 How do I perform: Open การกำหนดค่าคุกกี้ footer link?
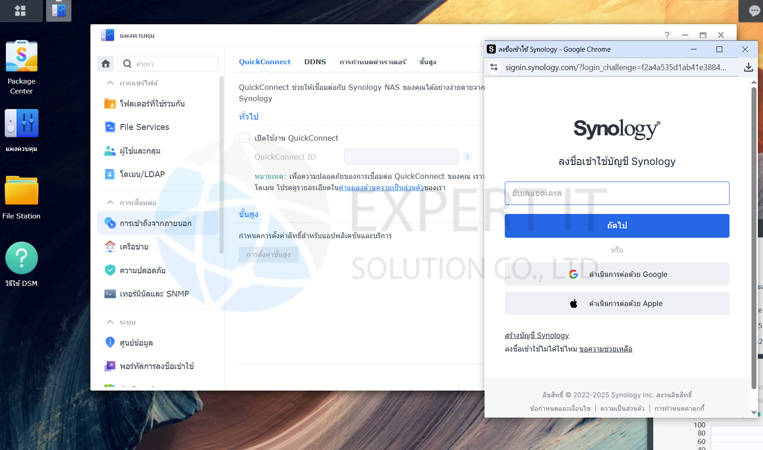click(x=679, y=408)
